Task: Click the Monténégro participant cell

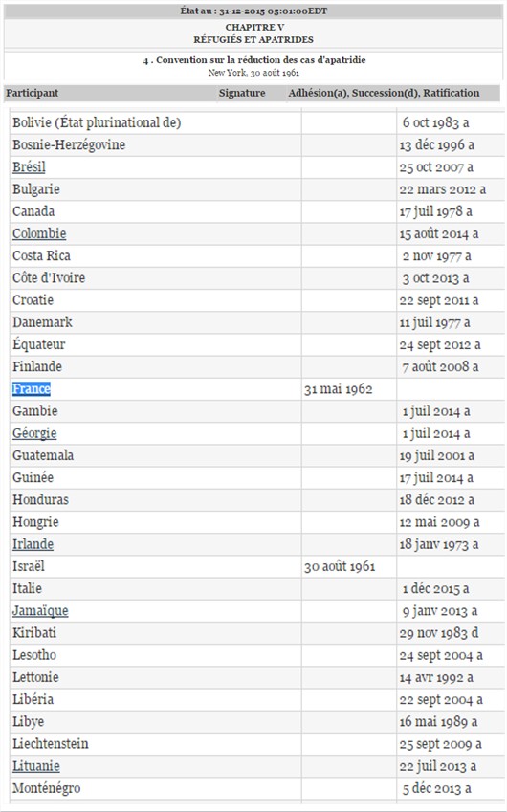Action: pyautogui.click(x=155, y=788)
